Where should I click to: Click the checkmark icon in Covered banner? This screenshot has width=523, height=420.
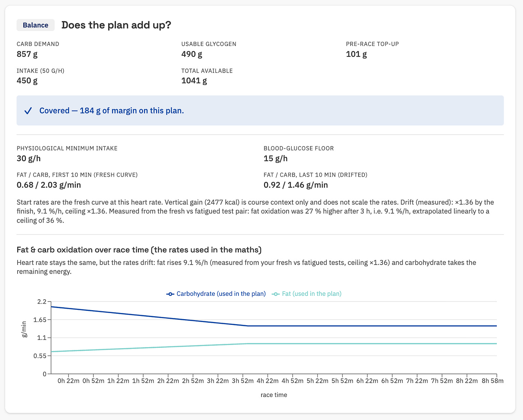tap(28, 111)
